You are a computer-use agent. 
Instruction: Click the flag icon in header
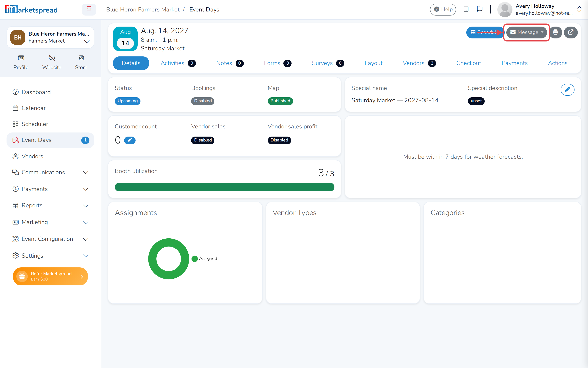click(480, 9)
